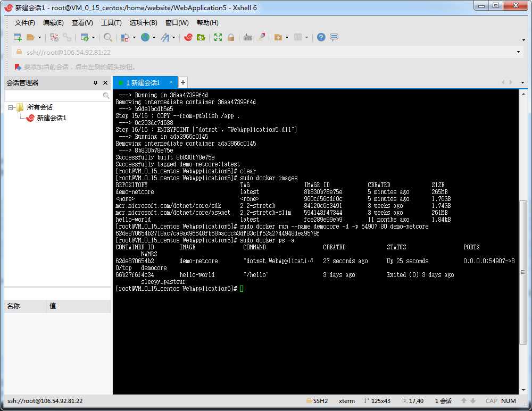Screen dimensions: 532x411
Task: Expand the address bar history dropdown
Action: tap(519, 52)
